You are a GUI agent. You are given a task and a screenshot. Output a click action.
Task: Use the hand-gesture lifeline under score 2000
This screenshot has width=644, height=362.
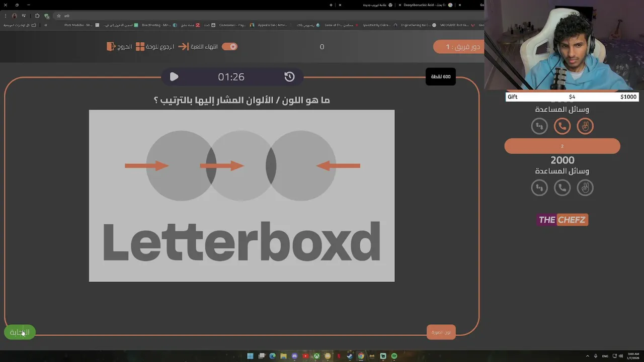[x=585, y=188]
